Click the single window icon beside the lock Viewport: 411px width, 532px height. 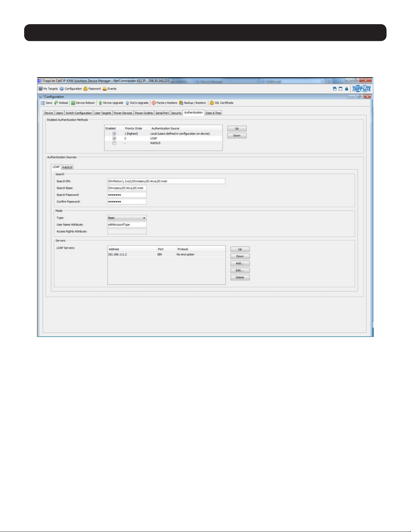[x=341, y=89]
